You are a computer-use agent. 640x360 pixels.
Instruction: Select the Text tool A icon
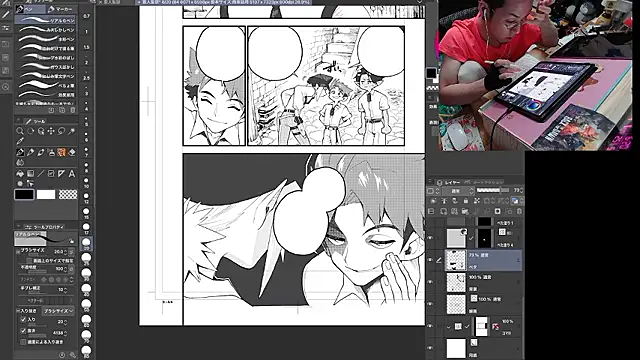click(72, 173)
